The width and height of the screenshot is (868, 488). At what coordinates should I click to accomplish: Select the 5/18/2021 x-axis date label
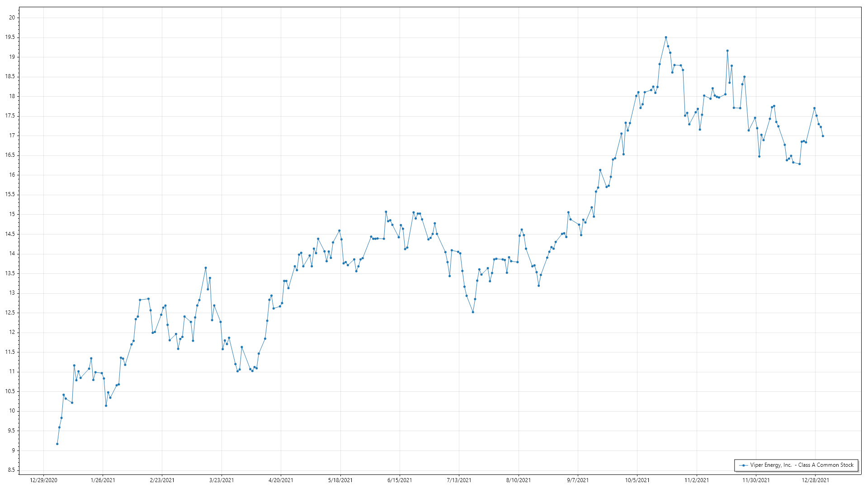point(340,480)
